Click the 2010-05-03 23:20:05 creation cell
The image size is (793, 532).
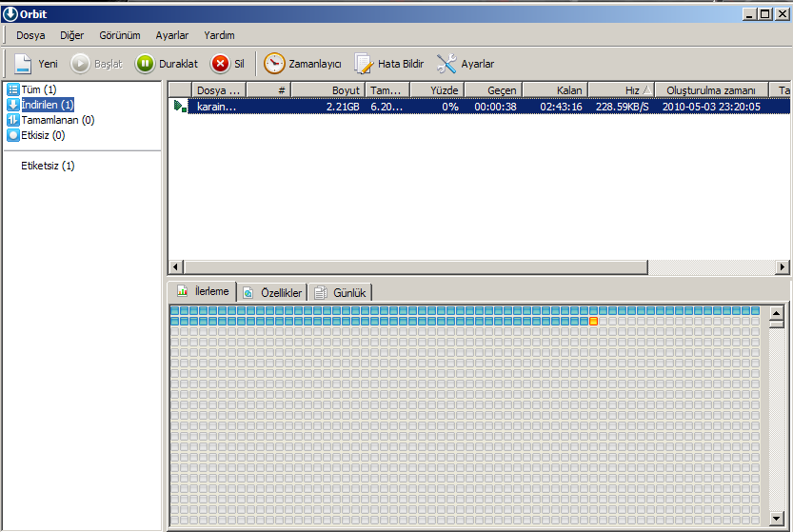click(711, 107)
